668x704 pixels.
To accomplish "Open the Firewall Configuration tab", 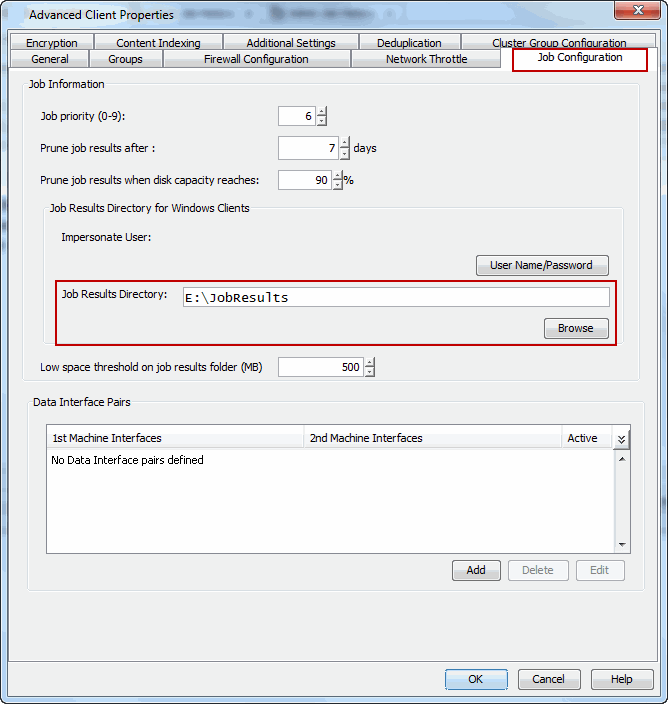I will 256,59.
